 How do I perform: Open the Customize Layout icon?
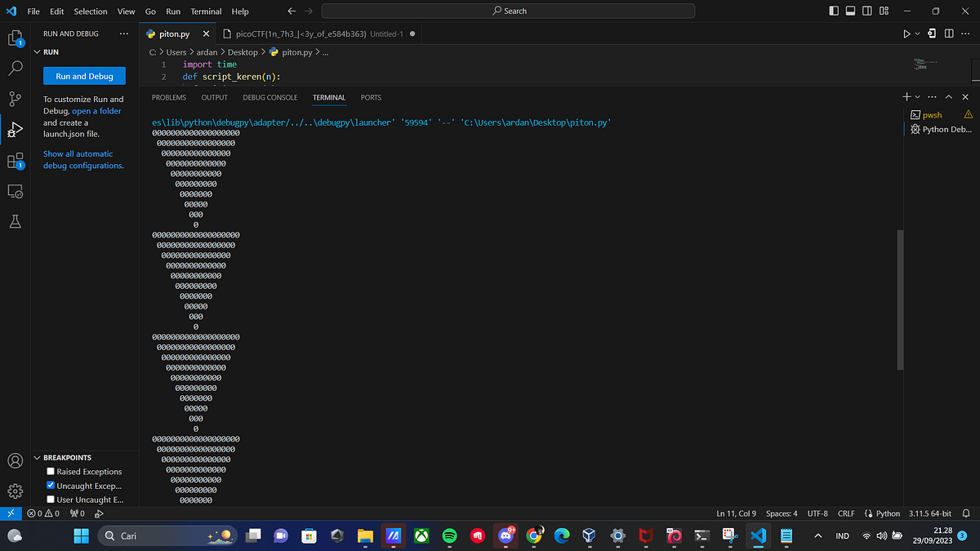click(x=885, y=11)
